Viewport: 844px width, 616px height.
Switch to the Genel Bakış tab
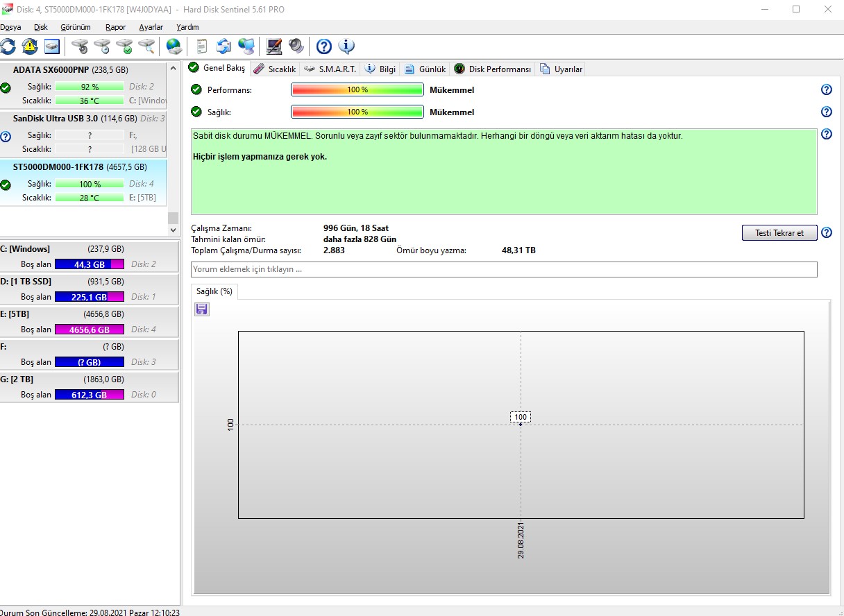click(x=217, y=68)
